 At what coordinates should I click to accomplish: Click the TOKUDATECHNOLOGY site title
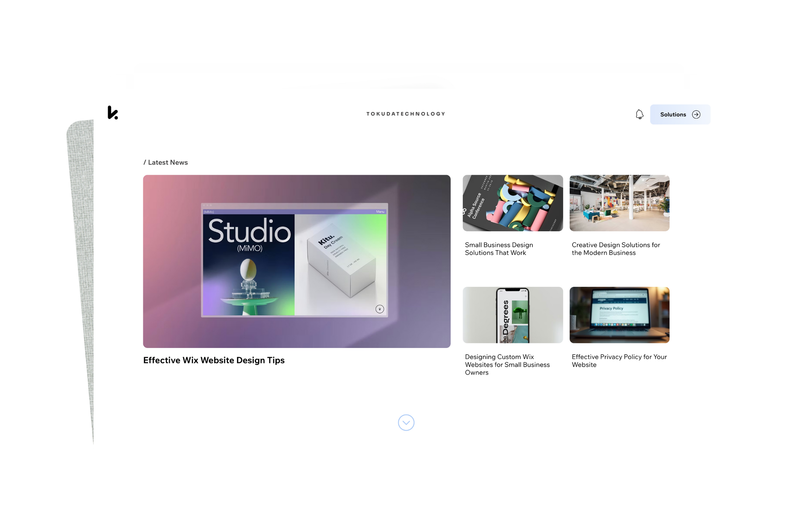click(x=406, y=114)
